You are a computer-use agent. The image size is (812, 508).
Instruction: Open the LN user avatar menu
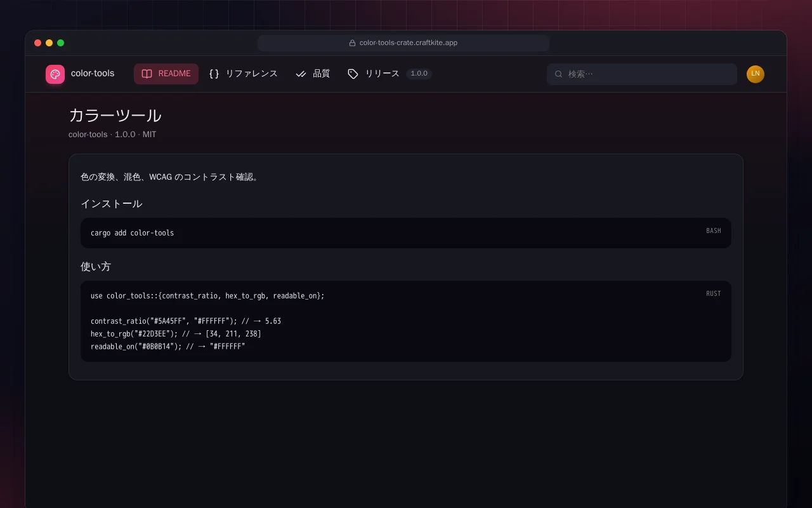756,74
